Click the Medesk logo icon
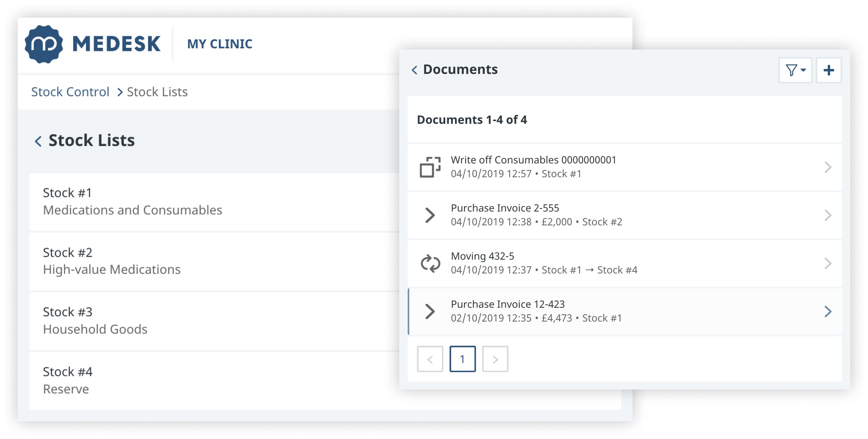The width and height of the screenshot is (868, 439). (x=44, y=44)
